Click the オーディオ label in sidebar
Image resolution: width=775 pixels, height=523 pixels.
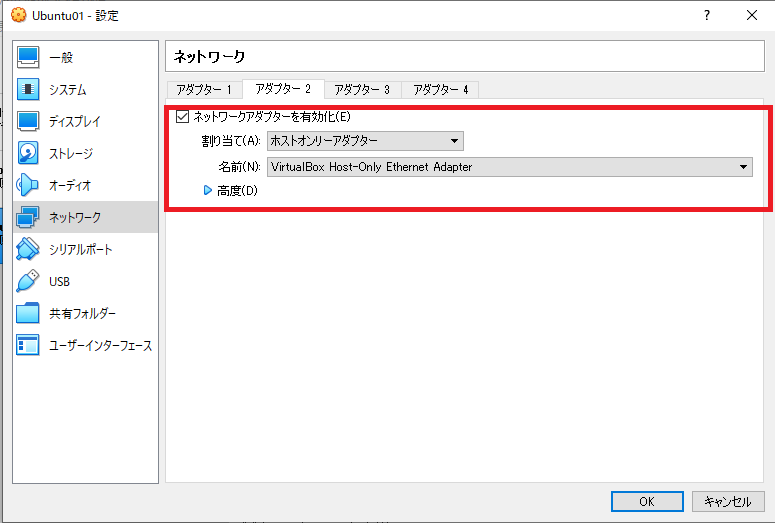[70, 185]
